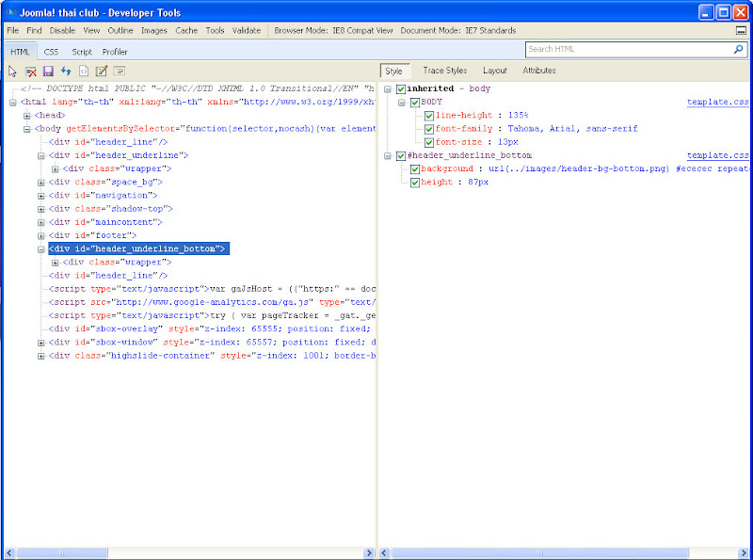Open Document Mode: IE7 Standards menu
753x560 pixels.
point(458,30)
